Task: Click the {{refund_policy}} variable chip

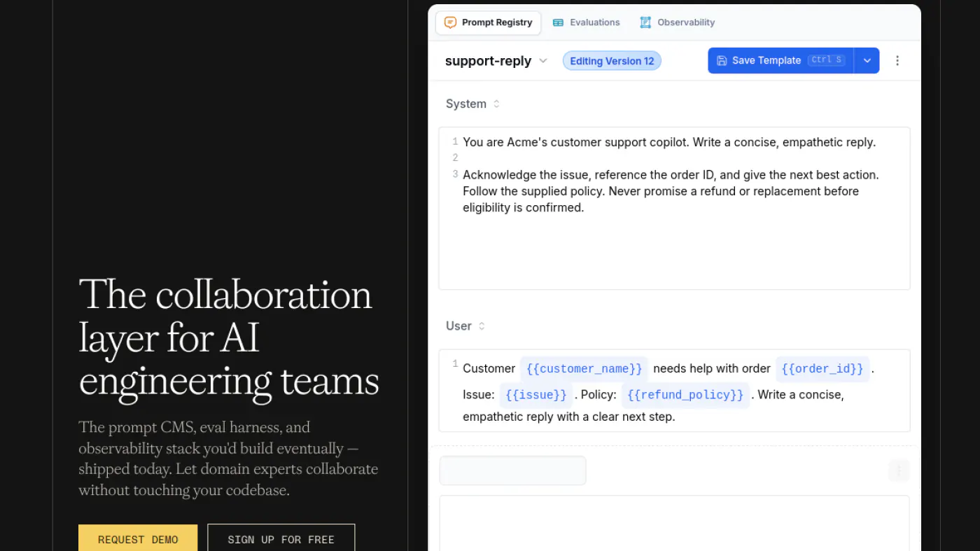Action: point(685,395)
